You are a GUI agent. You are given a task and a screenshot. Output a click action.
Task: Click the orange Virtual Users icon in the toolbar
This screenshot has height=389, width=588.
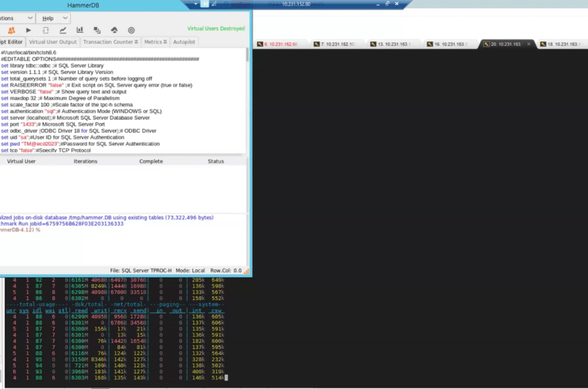click(x=11, y=30)
